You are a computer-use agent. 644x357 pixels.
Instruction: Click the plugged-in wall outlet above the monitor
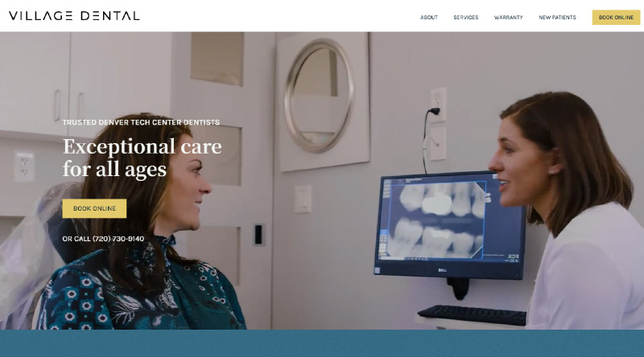click(x=438, y=105)
